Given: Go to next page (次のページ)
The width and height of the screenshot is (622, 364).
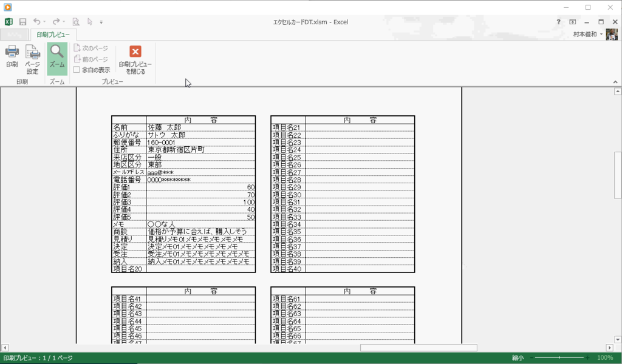Looking at the screenshot, I should (x=91, y=48).
